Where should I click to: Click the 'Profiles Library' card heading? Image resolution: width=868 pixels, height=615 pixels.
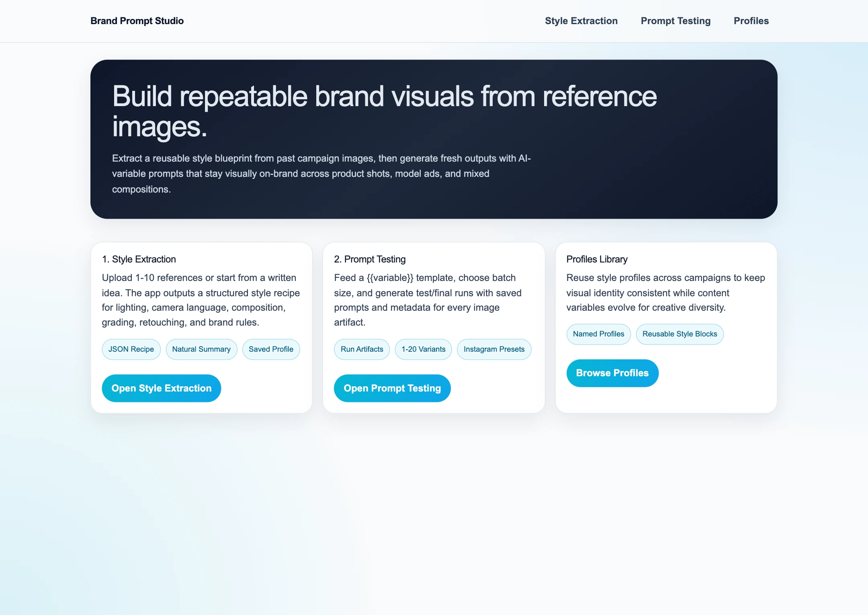click(597, 259)
